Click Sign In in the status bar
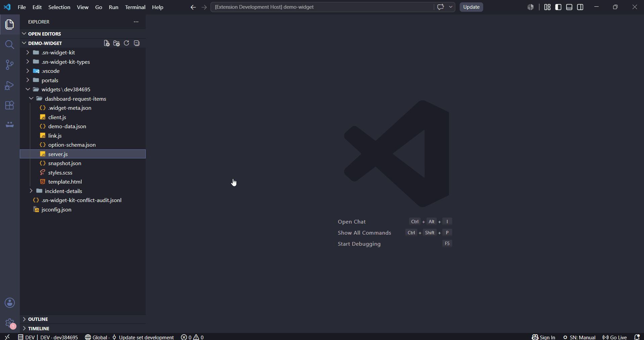Viewport: 644px width, 340px height. 544,337
